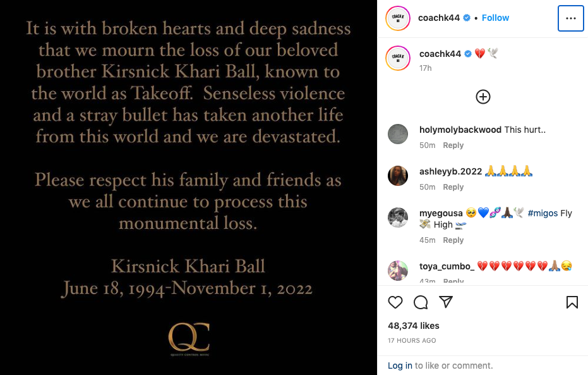Load more comments with the plus circle
Viewport: 588px width, 375px height.
[x=483, y=97]
